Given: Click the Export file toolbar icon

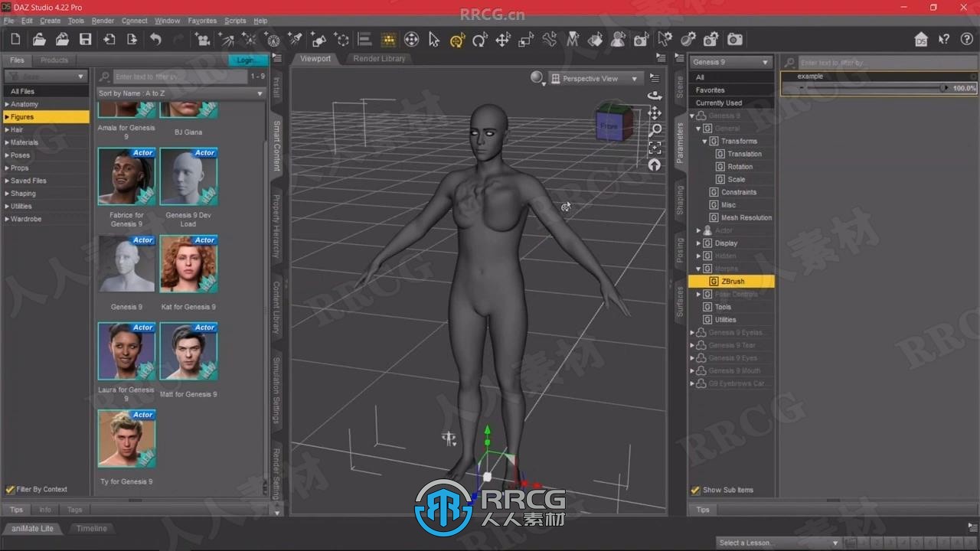Looking at the screenshot, I should coord(132,39).
